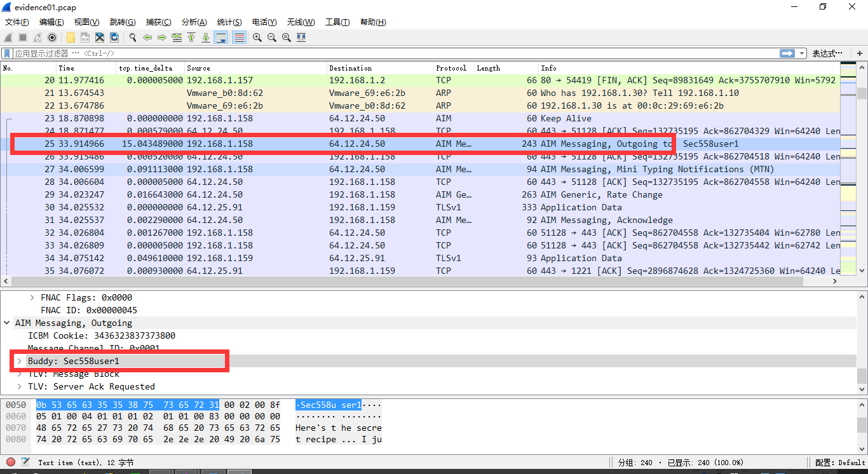
Task: Zoom out main window text
Action: [272, 37]
